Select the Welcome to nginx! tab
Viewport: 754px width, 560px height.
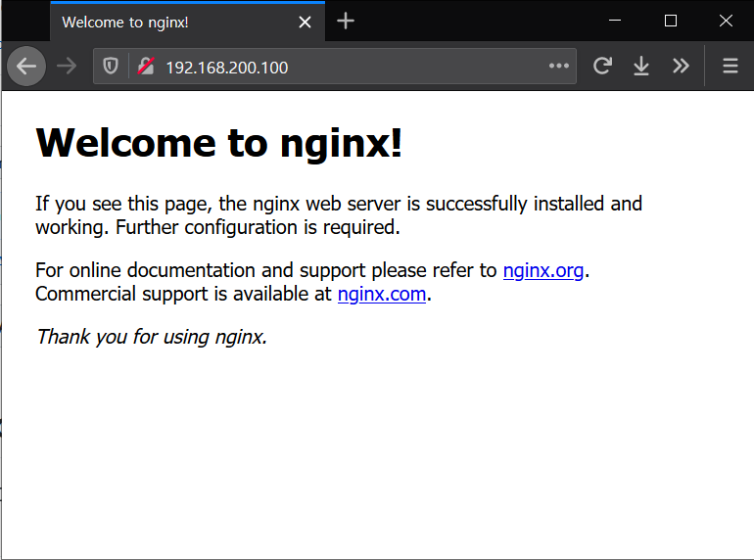click(x=188, y=23)
